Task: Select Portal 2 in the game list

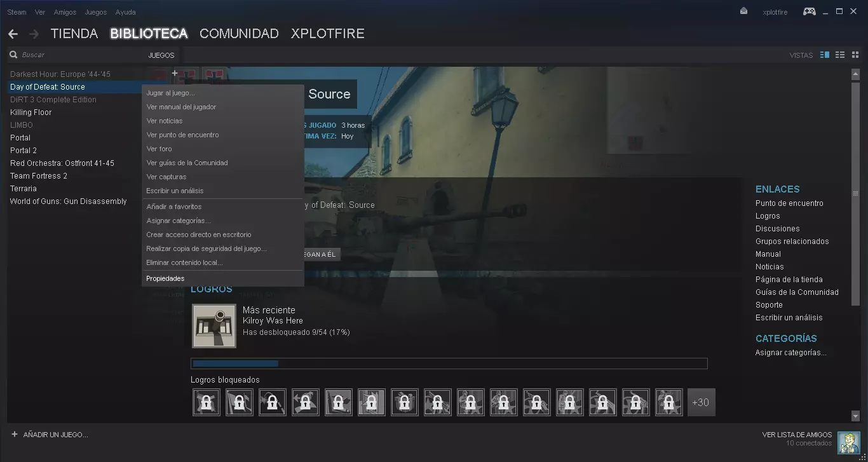Action: pyautogui.click(x=24, y=151)
